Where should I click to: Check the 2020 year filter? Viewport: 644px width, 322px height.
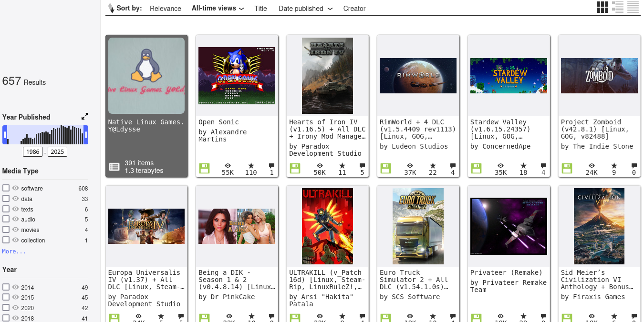click(x=6, y=308)
